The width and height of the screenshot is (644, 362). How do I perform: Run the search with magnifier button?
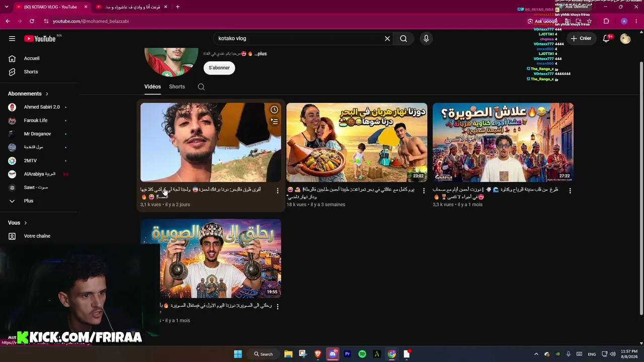click(404, 39)
